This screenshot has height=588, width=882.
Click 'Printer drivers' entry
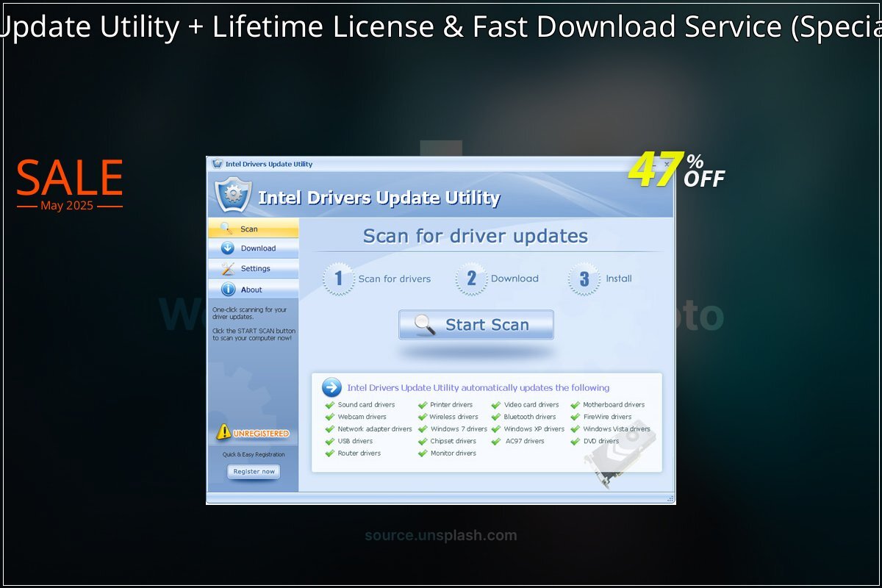(x=451, y=405)
